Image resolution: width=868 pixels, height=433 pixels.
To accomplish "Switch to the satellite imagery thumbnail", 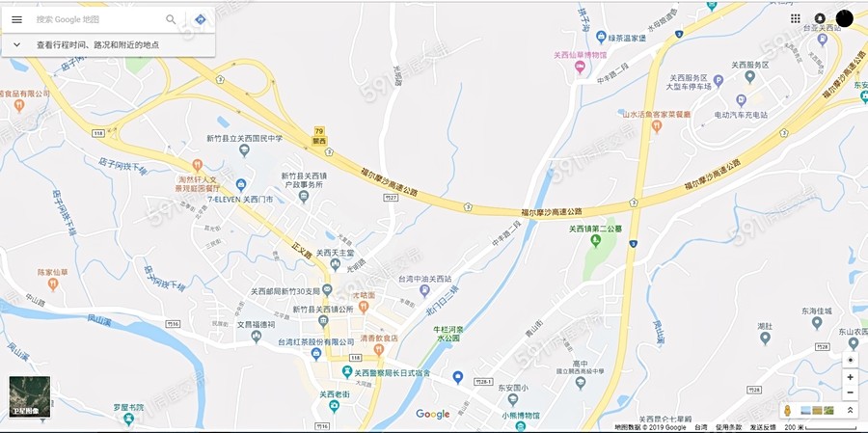I will (x=30, y=397).
